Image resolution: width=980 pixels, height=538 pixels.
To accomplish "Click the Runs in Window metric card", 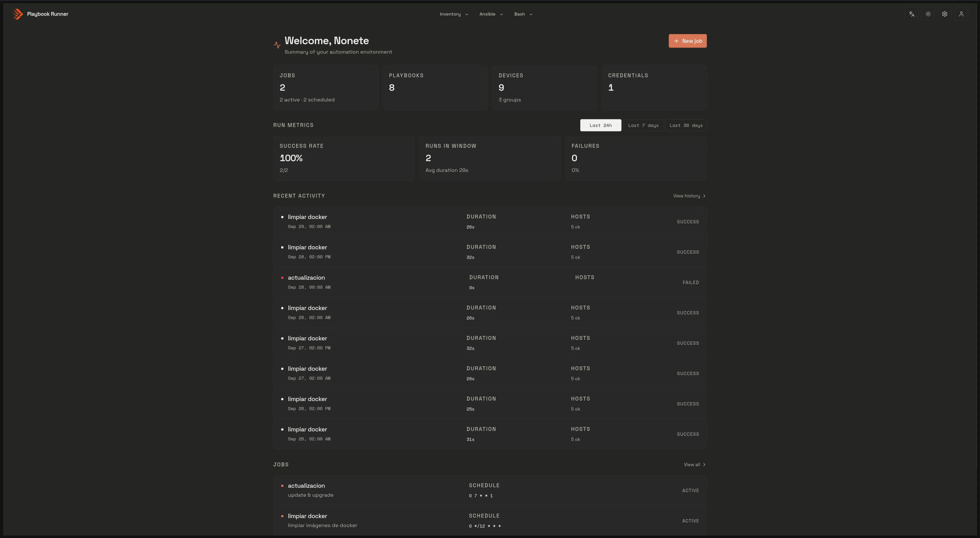I will tap(490, 158).
